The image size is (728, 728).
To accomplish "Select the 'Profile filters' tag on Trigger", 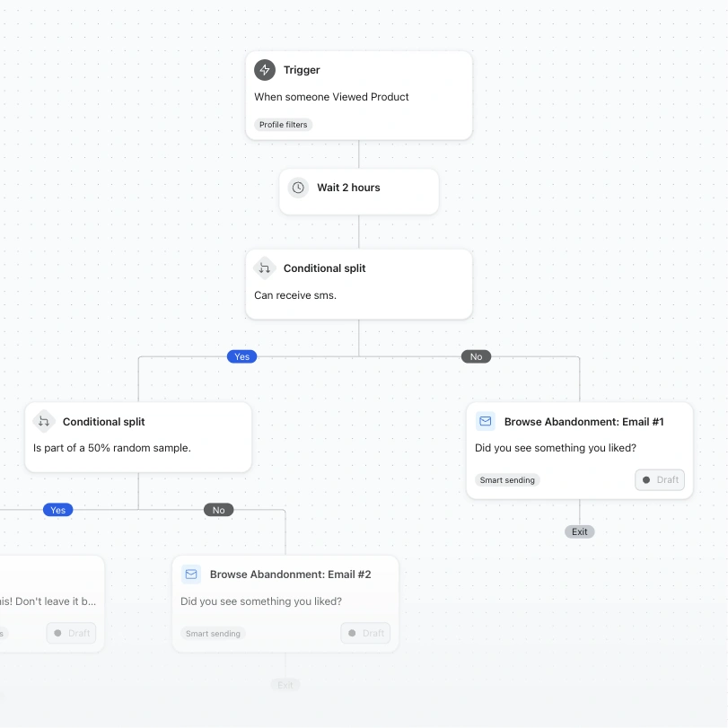I will click(x=284, y=125).
